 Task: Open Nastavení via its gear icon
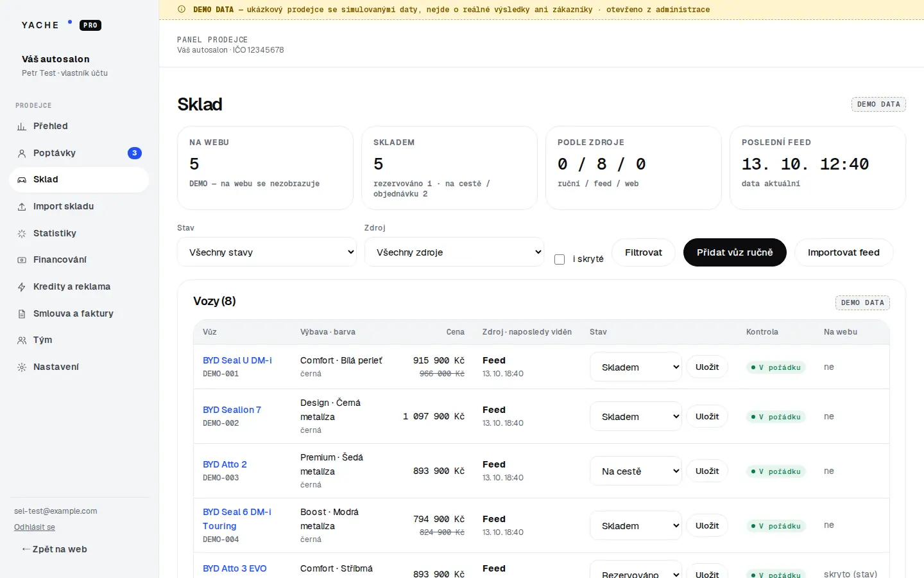(x=22, y=367)
